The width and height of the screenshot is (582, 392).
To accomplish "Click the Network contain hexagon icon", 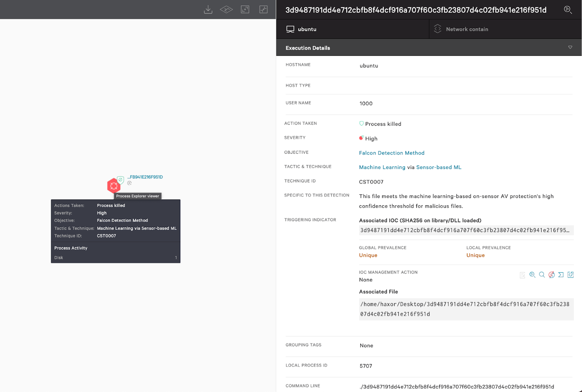I will click(x=438, y=29).
